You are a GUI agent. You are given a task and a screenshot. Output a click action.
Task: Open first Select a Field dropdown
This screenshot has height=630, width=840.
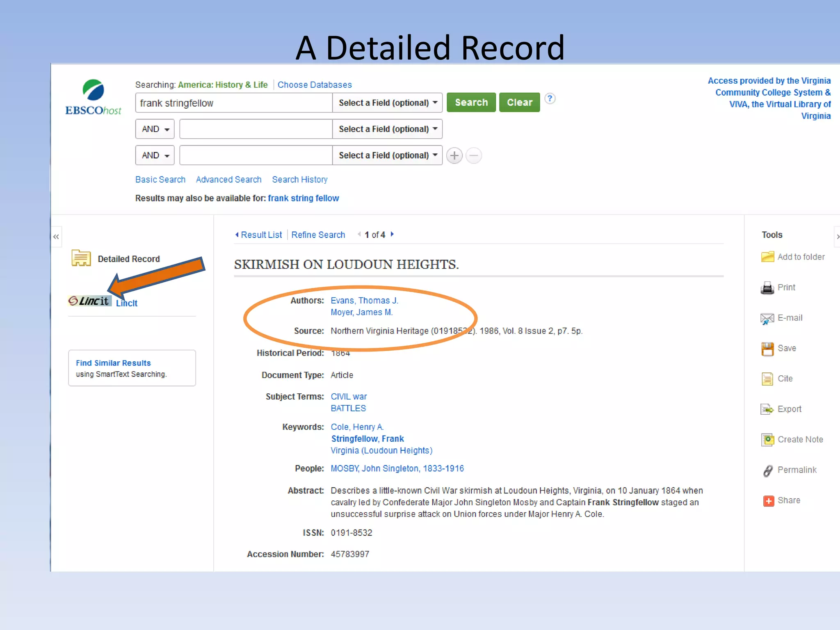tap(387, 103)
